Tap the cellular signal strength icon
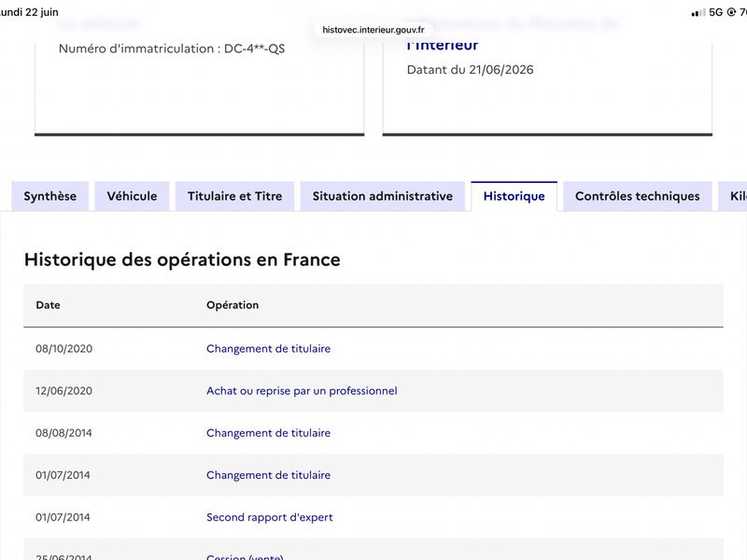The height and width of the screenshot is (560, 747). click(x=698, y=13)
